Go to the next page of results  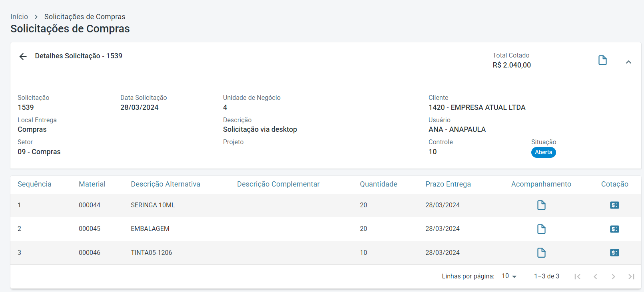[x=613, y=276]
